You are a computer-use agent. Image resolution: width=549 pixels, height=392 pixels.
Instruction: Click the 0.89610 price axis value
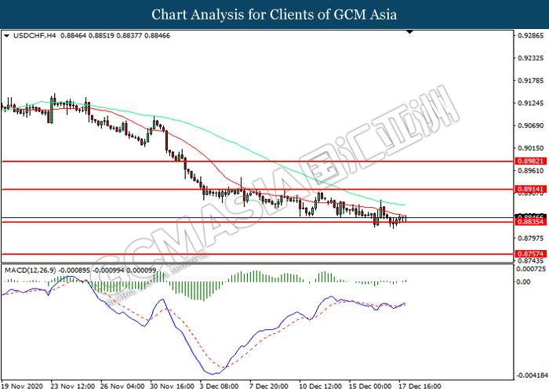pyautogui.click(x=531, y=171)
